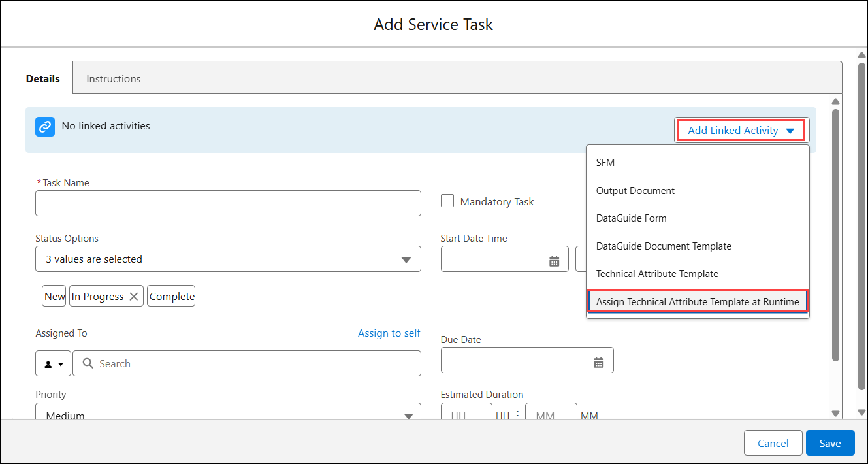Screen dimensions: 868x464
Task: Remove the In Progress status pill
Action: click(134, 297)
